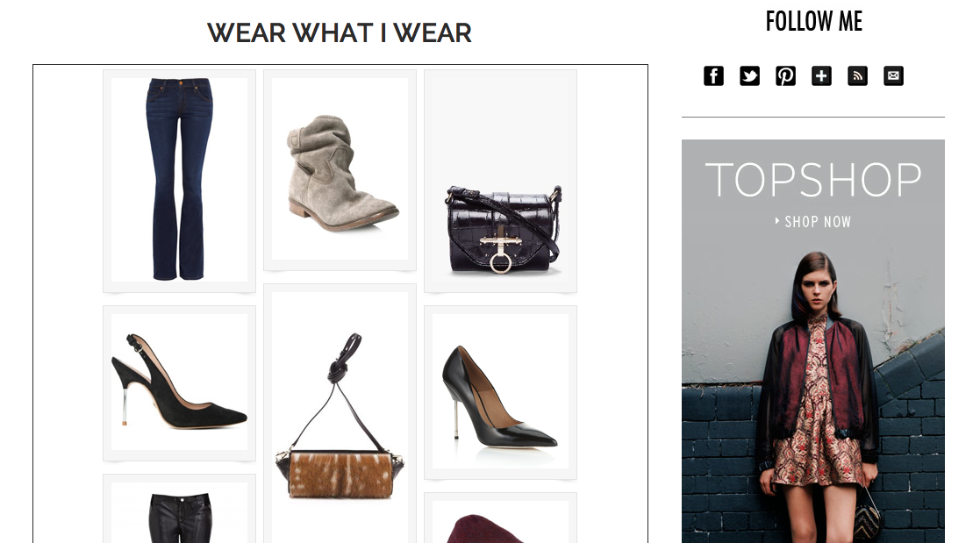This screenshot has height=543, width=980.
Task: Select the black suede slingback heel
Action: [179, 382]
